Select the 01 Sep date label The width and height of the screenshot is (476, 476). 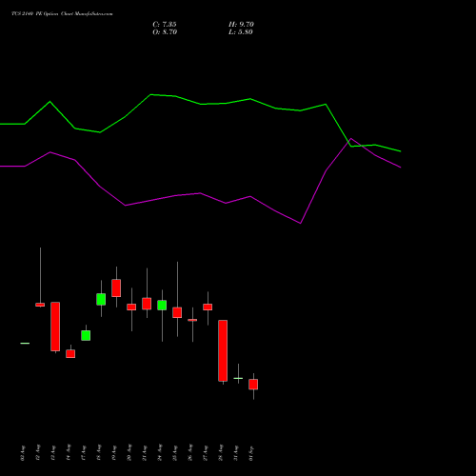tap(251, 452)
